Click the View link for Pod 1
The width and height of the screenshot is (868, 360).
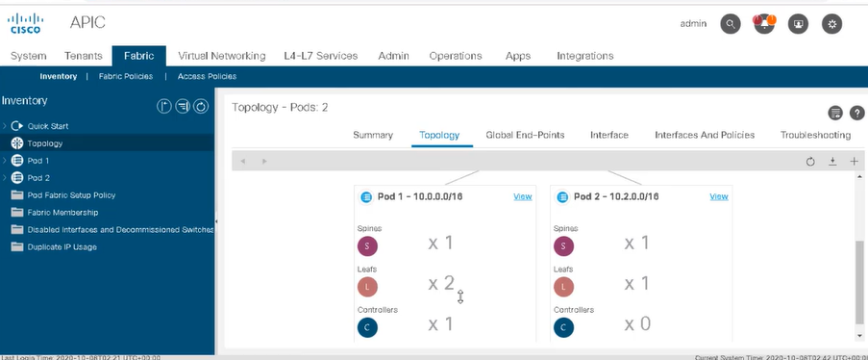(523, 196)
